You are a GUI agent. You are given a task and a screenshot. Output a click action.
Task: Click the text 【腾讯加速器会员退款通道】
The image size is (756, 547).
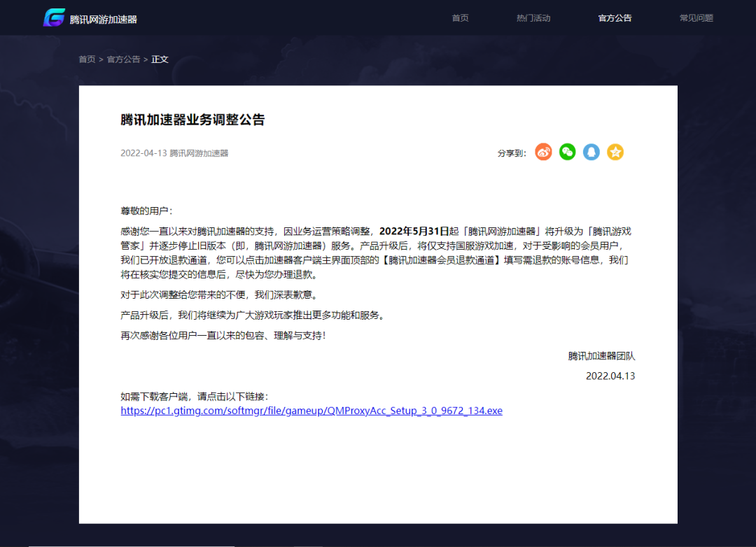[441, 260]
